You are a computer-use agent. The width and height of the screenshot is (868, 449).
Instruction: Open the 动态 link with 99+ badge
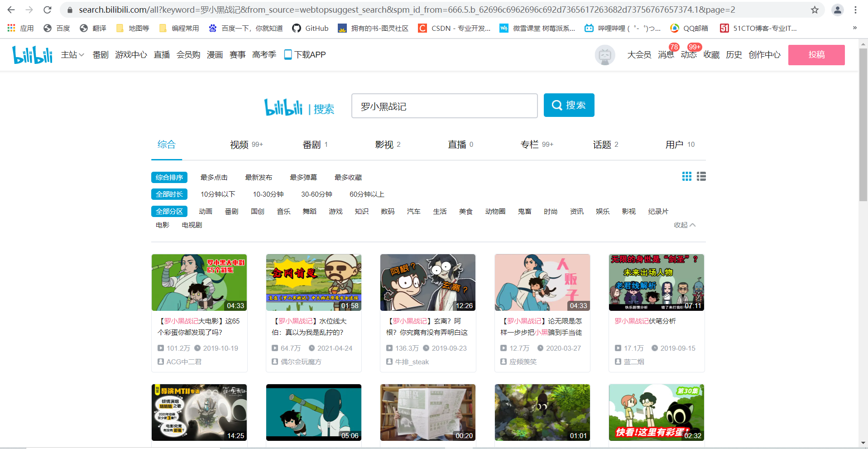tap(688, 55)
